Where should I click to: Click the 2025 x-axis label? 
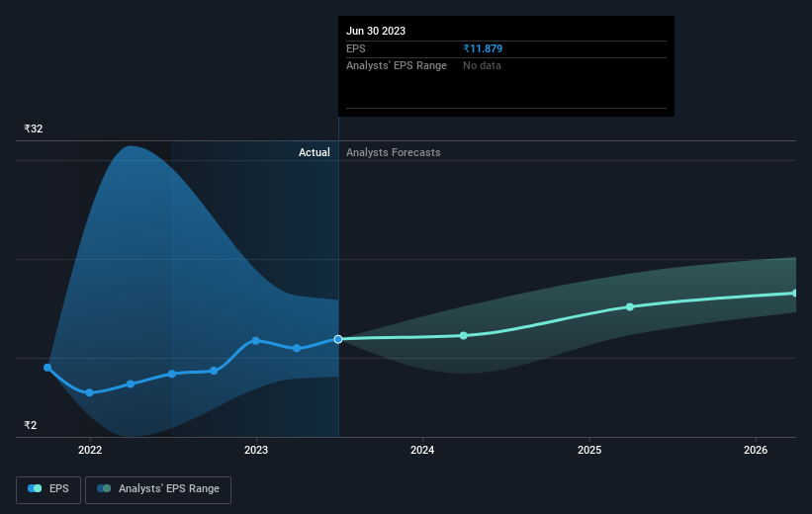tap(589, 451)
